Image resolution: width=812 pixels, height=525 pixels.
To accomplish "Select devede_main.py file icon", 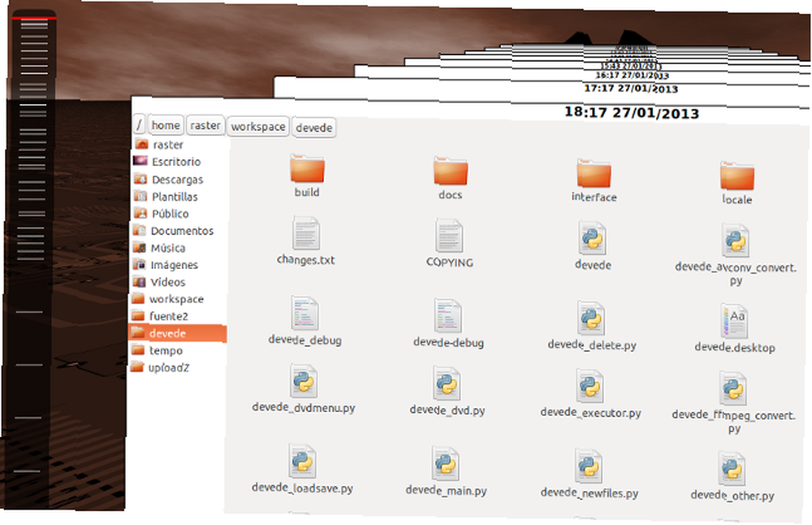I will [x=446, y=464].
